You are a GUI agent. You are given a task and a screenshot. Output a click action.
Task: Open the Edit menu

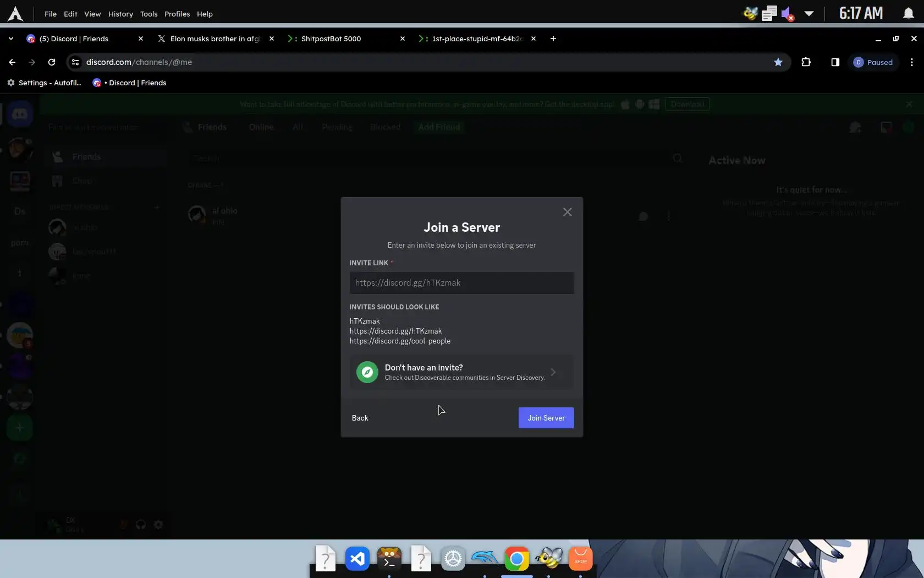(x=70, y=14)
